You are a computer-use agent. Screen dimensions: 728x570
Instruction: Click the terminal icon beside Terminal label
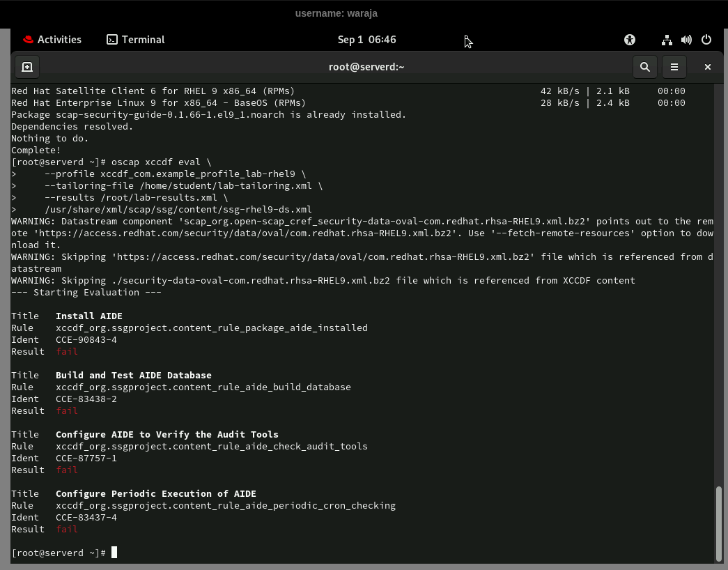tap(112, 40)
